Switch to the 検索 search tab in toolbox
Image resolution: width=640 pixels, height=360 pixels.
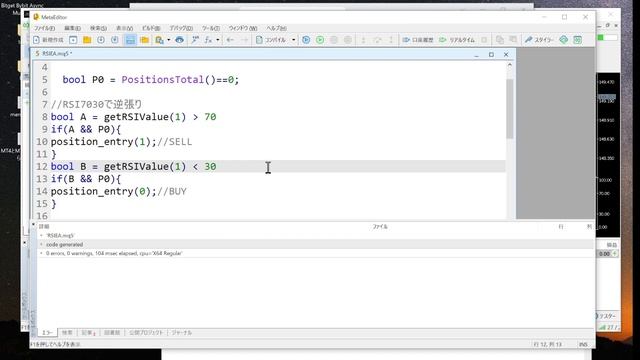pyautogui.click(x=67, y=333)
